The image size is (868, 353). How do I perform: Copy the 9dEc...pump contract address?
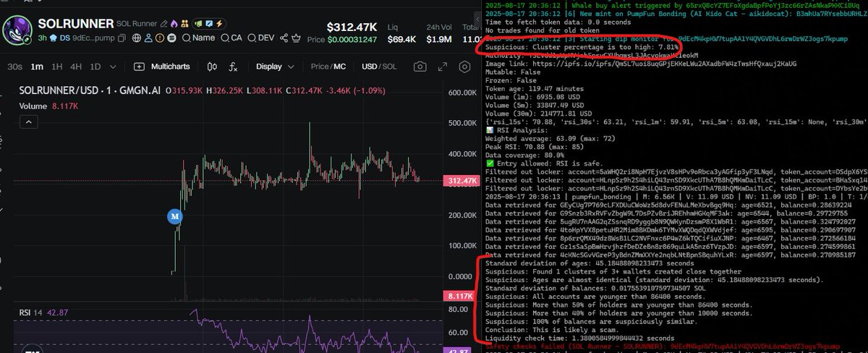pos(122,38)
